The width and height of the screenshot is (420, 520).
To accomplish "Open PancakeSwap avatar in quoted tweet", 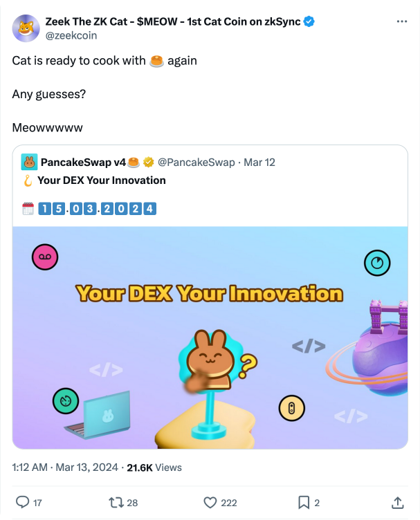I will (x=29, y=162).
